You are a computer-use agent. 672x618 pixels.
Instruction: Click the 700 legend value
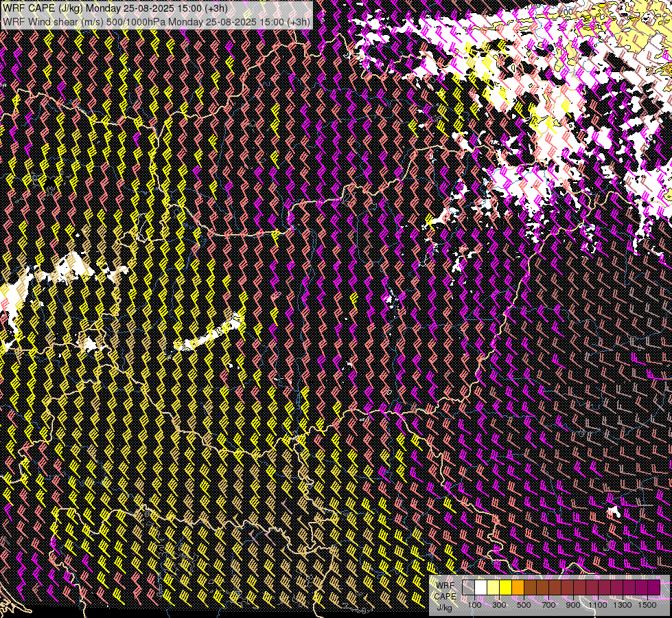(x=548, y=605)
